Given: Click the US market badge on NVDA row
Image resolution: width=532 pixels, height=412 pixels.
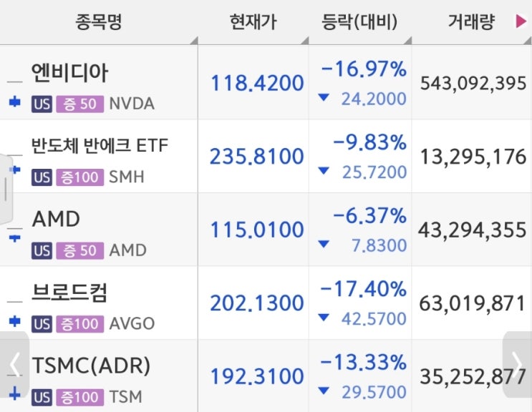Looking at the screenshot, I should [42, 104].
